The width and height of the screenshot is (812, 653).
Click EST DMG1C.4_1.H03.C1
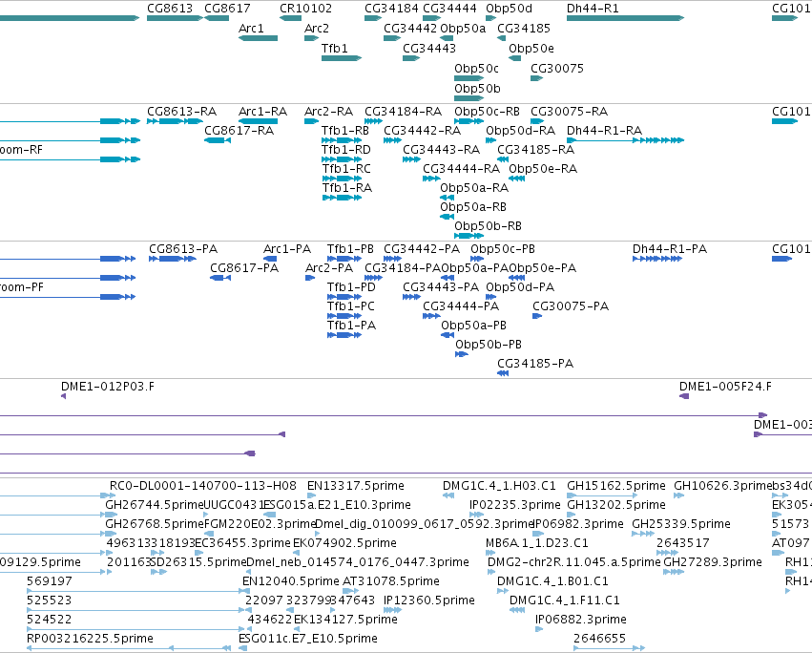tap(499, 487)
